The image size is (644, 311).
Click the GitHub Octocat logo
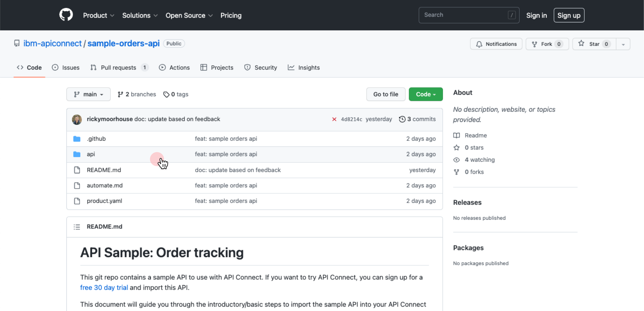tap(66, 15)
